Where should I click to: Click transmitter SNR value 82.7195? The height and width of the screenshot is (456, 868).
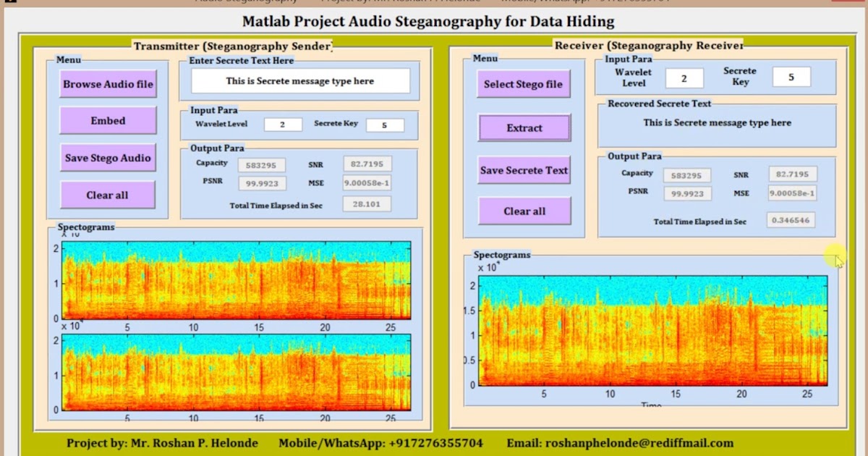[x=367, y=164]
